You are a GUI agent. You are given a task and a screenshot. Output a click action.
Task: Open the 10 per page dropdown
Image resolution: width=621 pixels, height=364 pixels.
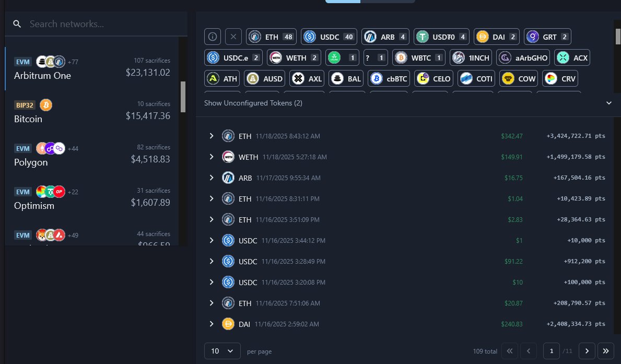pyautogui.click(x=222, y=351)
